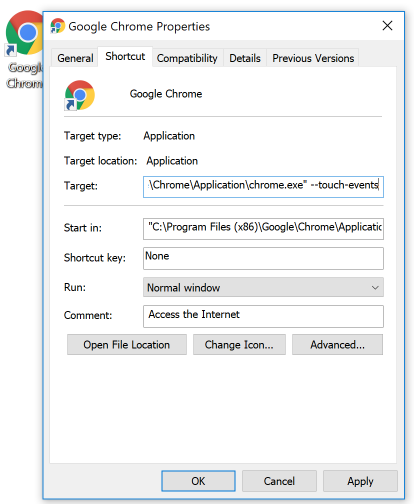Open the Advanced... shortcut options
This screenshot has height=504, width=414.
click(x=337, y=345)
